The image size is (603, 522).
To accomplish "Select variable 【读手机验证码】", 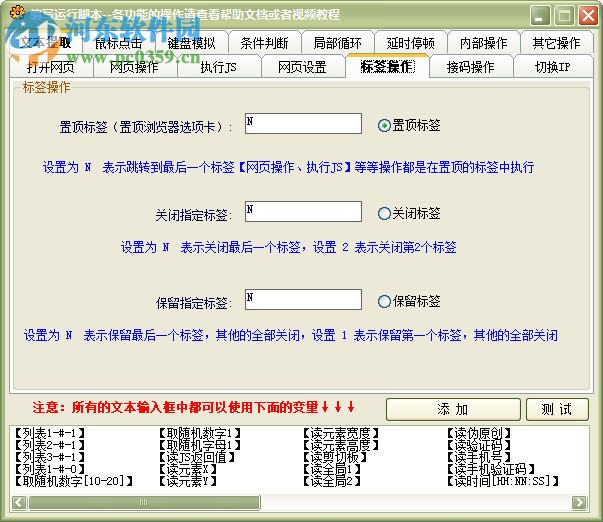I will point(491,469).
